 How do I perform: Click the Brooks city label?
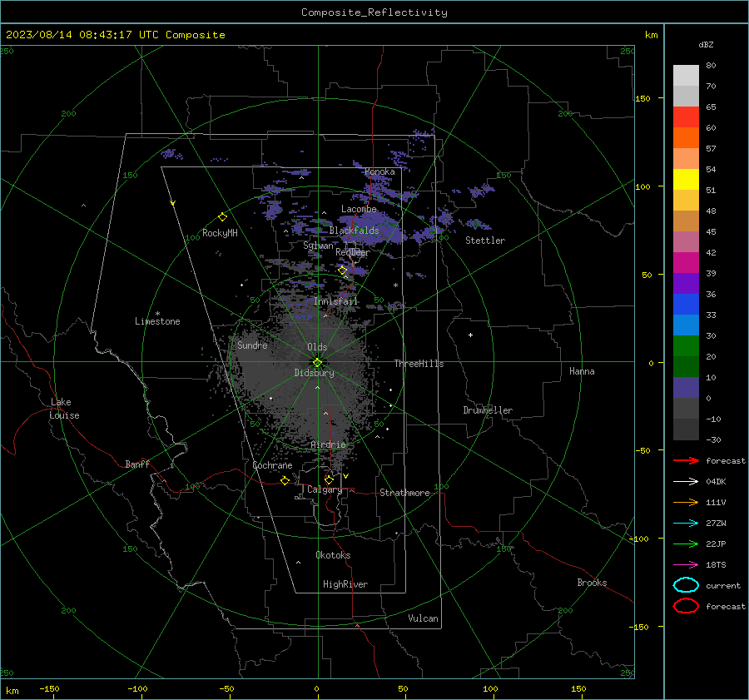coord(592,583)
